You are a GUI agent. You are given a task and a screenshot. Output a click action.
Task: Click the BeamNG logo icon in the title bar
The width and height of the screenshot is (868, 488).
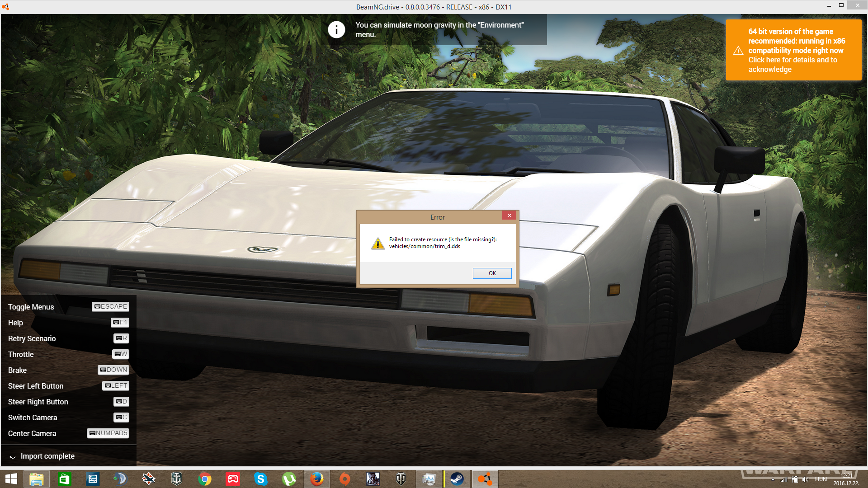5,7
